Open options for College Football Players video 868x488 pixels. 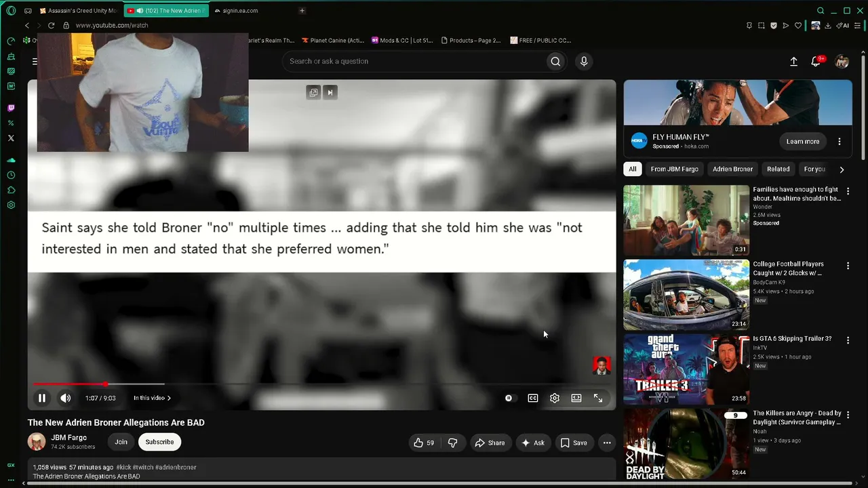[x=848, y=266]
